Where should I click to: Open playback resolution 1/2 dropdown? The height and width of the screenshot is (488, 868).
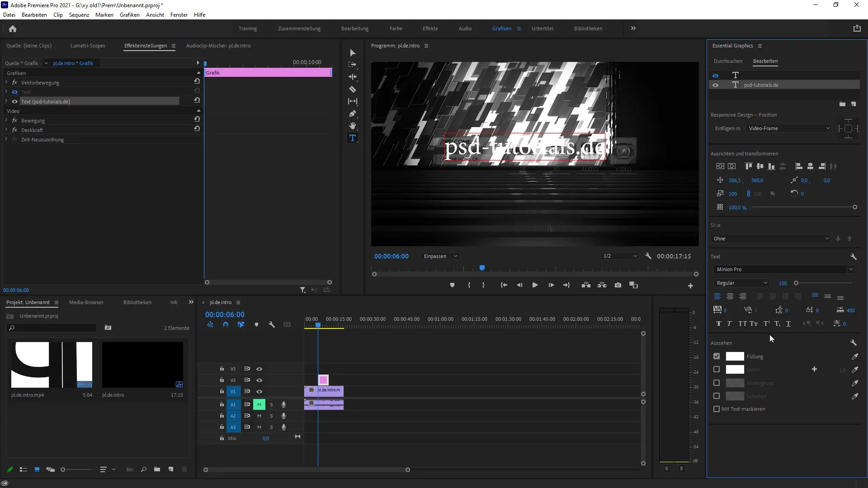[x=620, y=256]
